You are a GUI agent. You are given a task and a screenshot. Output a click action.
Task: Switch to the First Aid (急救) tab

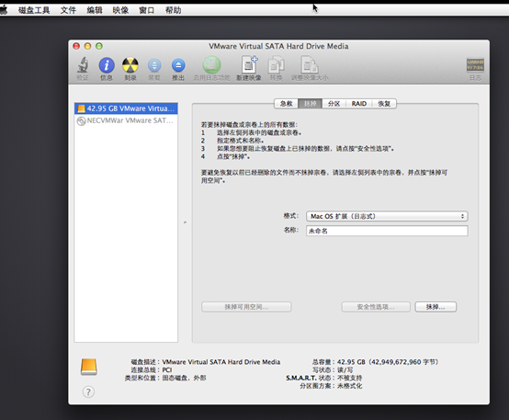[287, 104]
